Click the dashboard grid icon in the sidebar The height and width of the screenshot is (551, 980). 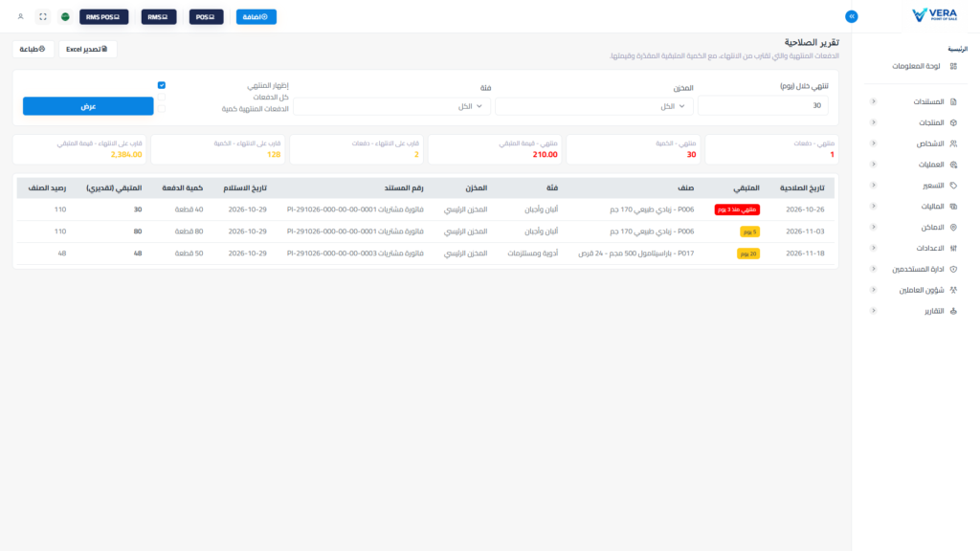click(x=953, y=66)
